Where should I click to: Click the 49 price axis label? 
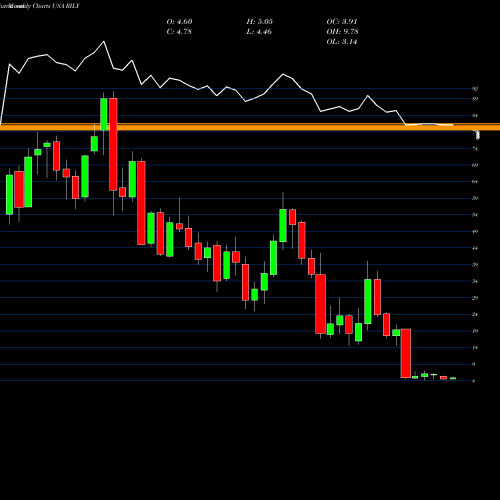475,231
